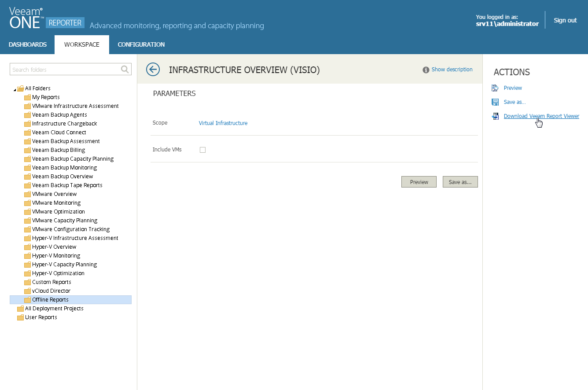Open the VMware Infrastructure Assessment folder

point(75,106)
